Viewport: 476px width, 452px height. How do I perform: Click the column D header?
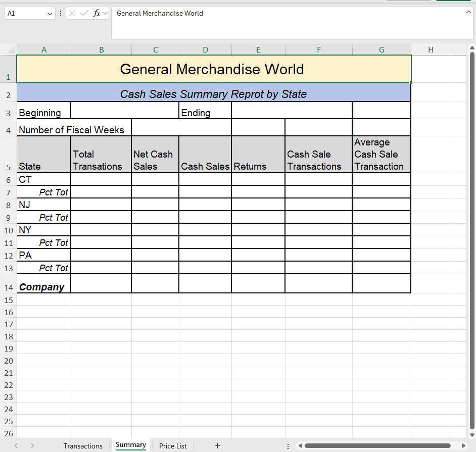pyautogui.click(x=205, y=49)
